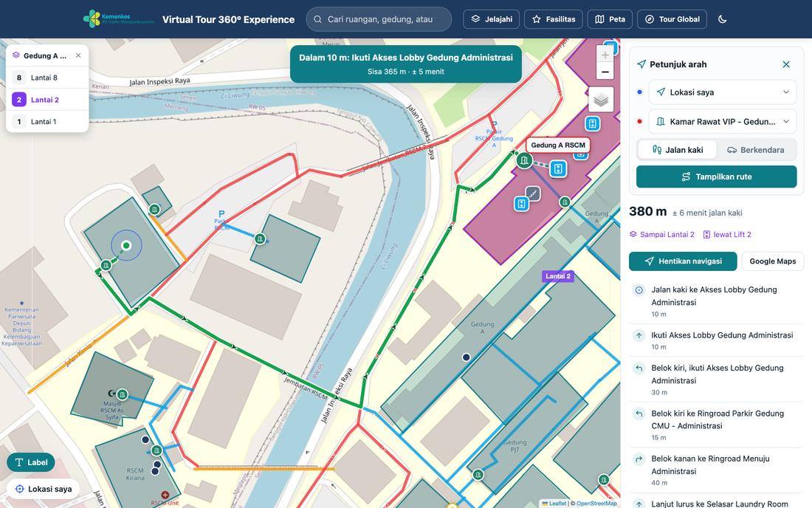
Task: Click the purple Lantai 2 badge on the map
Action: click(x=558, y=277)
